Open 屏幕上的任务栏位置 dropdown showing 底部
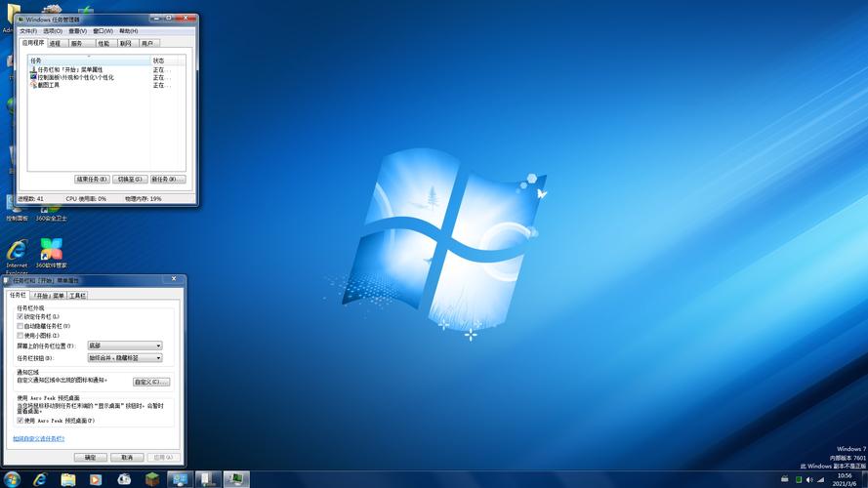This screenshot has height=488, width=868. pyautogui.click(x=125, y=346)
